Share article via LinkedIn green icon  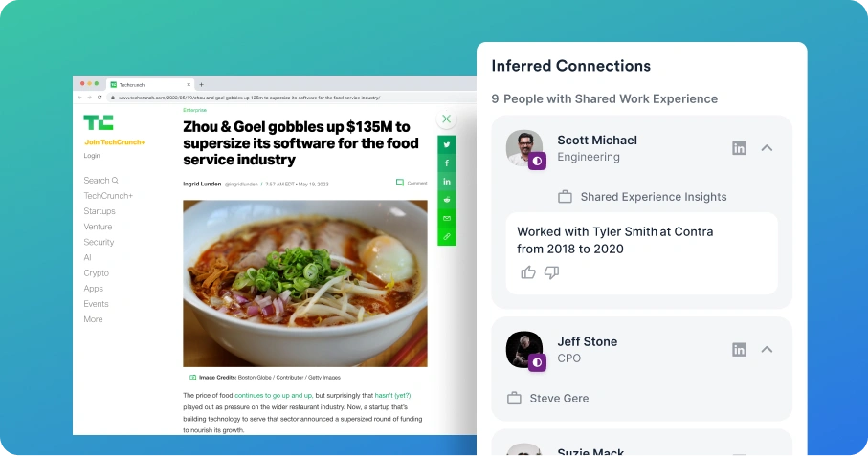(447, 182)
